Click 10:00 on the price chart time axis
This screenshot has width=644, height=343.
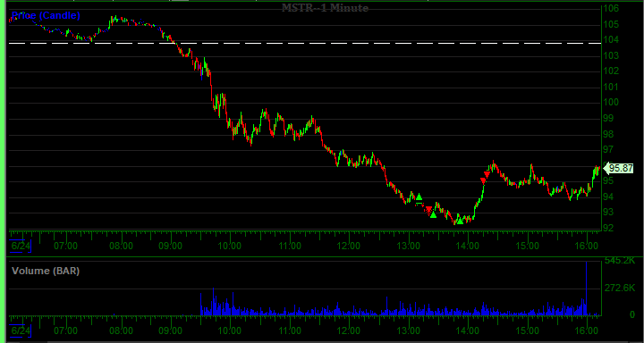(x=230, y=247)
